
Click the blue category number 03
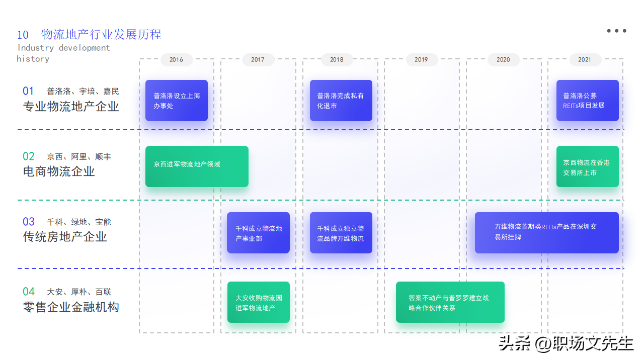[29, 222]
